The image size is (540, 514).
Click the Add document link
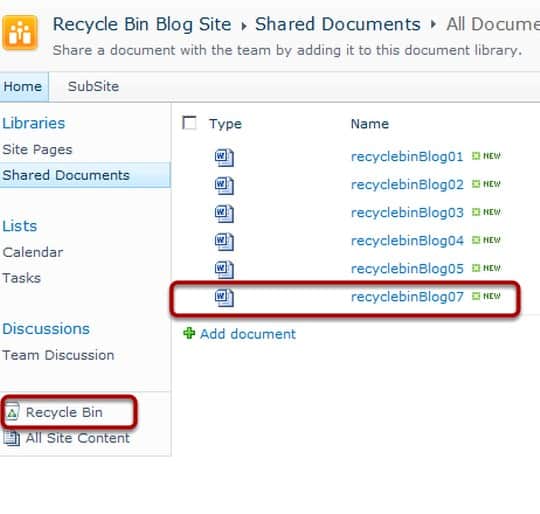click(248, 334)
